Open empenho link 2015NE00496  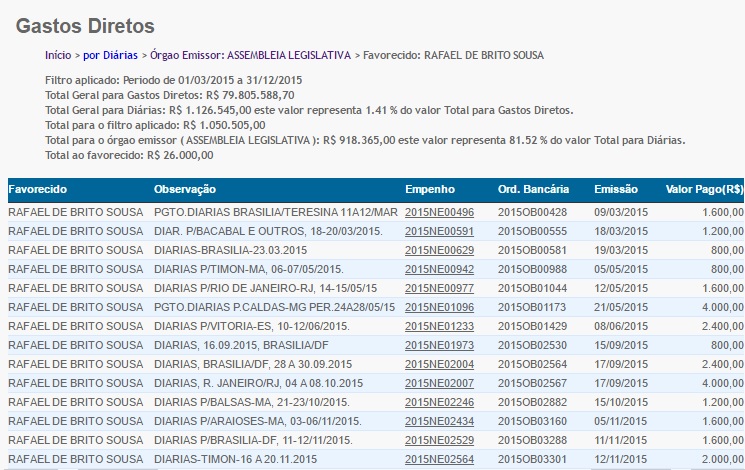coord(439,212)
